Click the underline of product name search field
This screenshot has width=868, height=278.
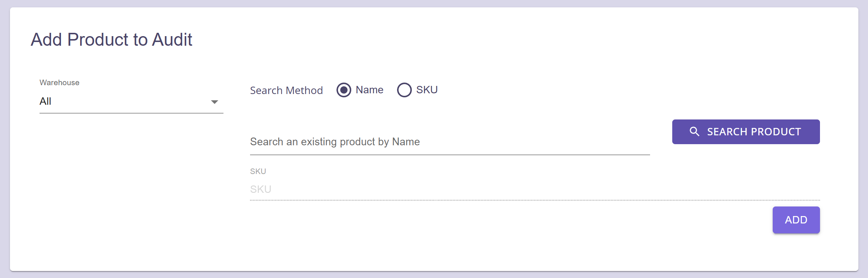pyautogui.click(x=450, y=155)
